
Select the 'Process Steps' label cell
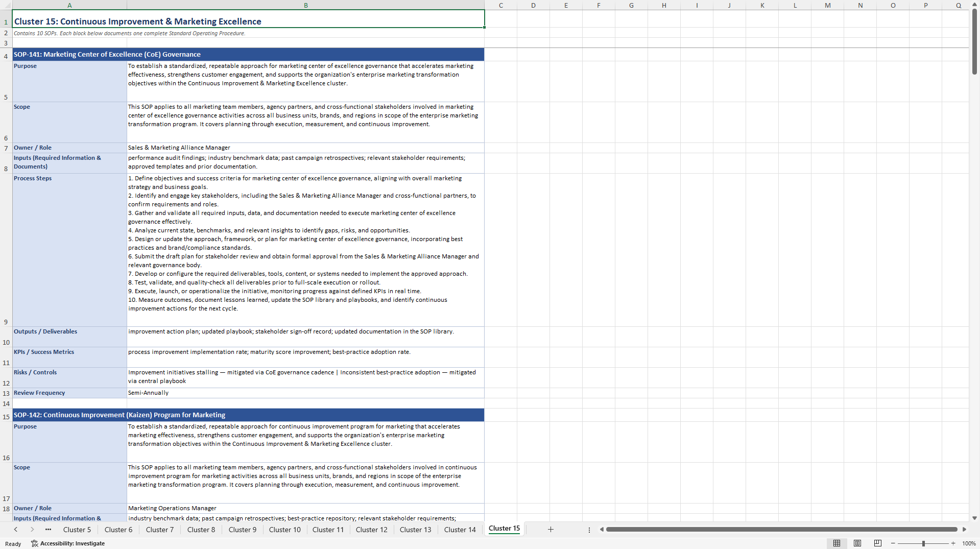(69, 250)
